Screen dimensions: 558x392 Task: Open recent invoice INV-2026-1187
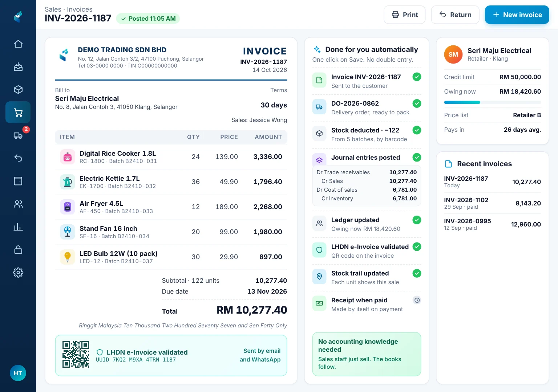[x=493, y=182]
